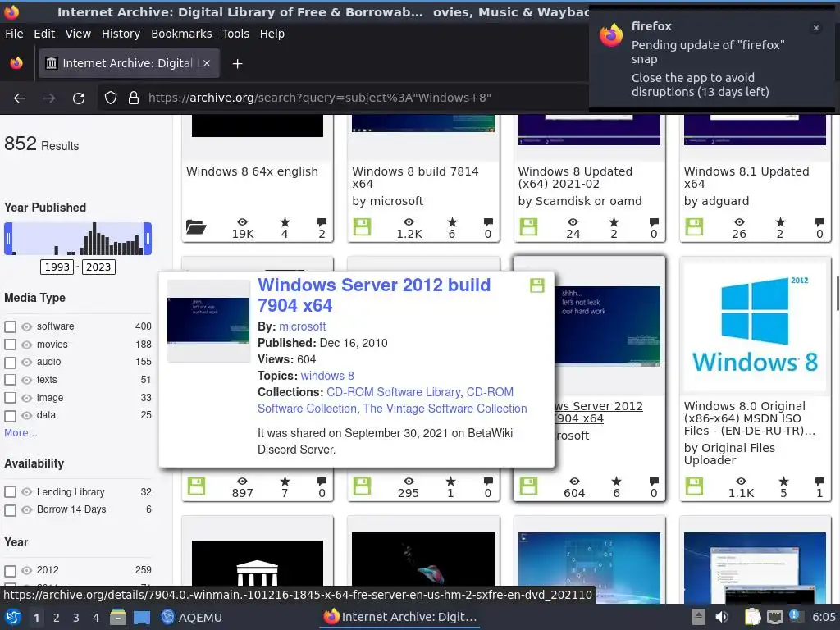Open the volume control in system tray
The height and width of the screenshot is (630, 840).
tap(722, 617)
